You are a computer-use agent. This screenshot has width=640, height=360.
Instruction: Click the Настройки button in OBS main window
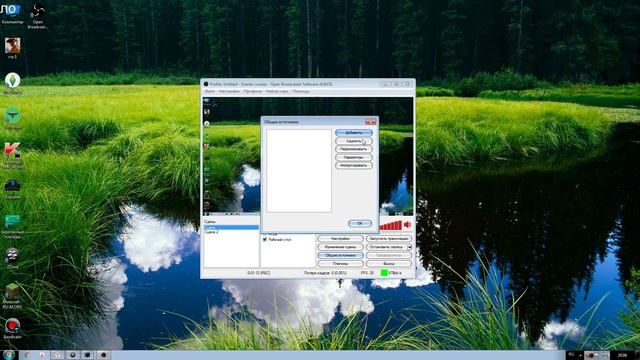click(x=340, y=238)
